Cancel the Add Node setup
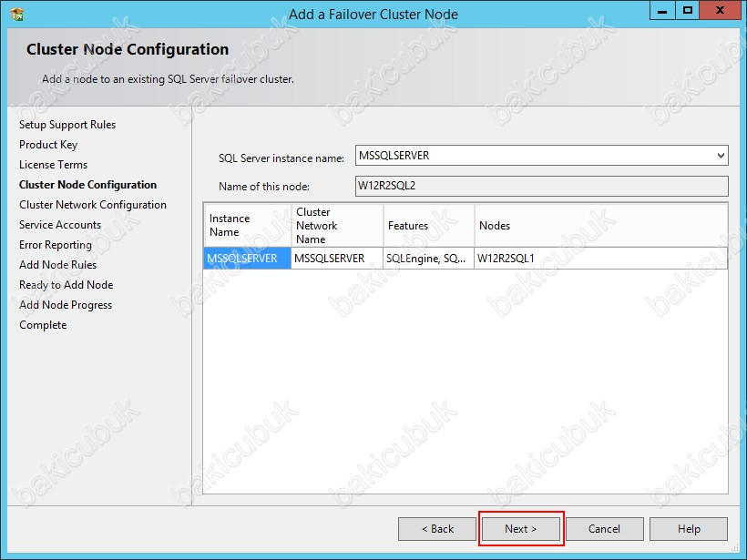Viewport: 747px width, 560px height. coord(605,529)
